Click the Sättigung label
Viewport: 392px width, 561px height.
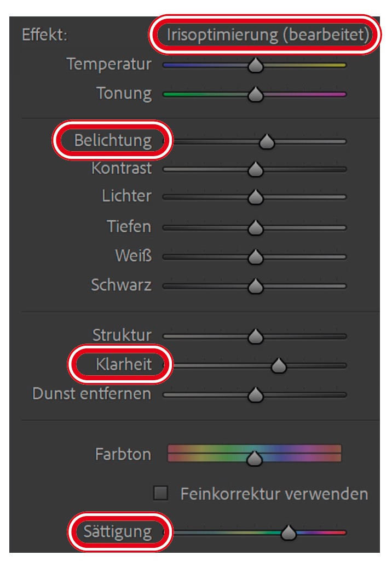pyautogui.click(x=118, y=531)
